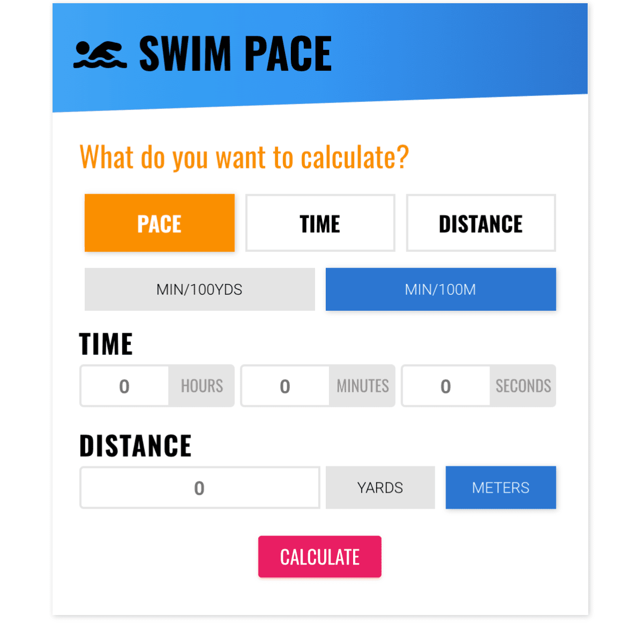Select MIN/100YDS pace units
This screenshot has height=644, width=644.
(200, 289)
